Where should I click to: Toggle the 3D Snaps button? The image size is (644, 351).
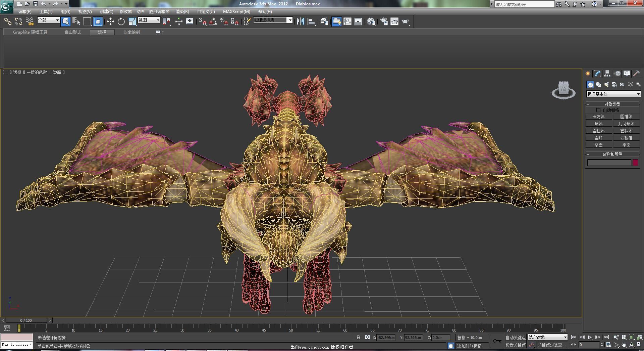pos(202,21)
